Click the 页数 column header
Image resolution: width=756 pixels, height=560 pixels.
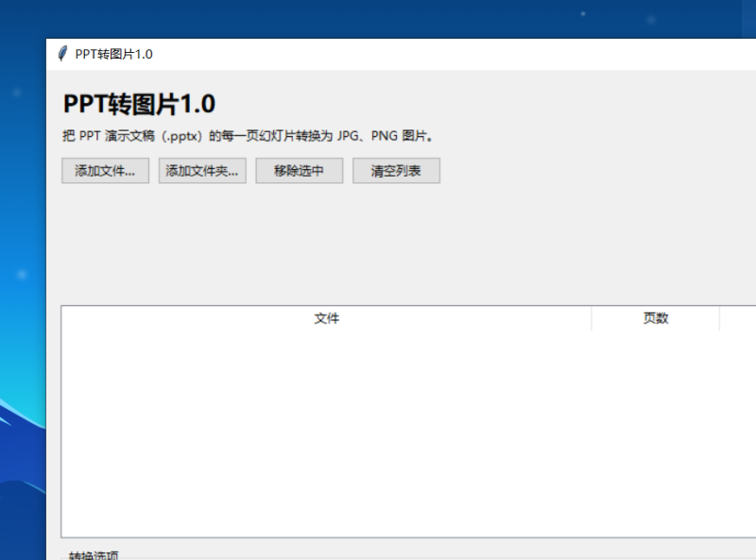coord(655,318)
